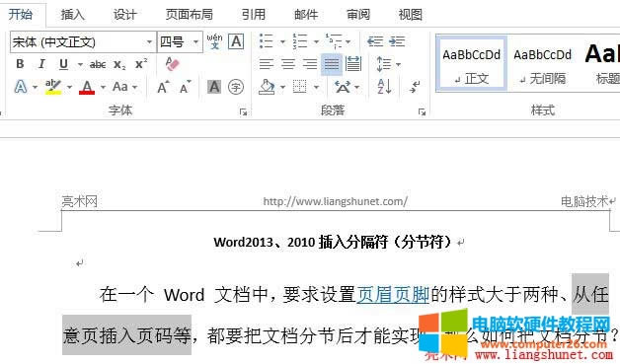This screenshot has height=364, width=620.
Task: Follow the 页眉页脚 hyperlink
Action: 393,295
